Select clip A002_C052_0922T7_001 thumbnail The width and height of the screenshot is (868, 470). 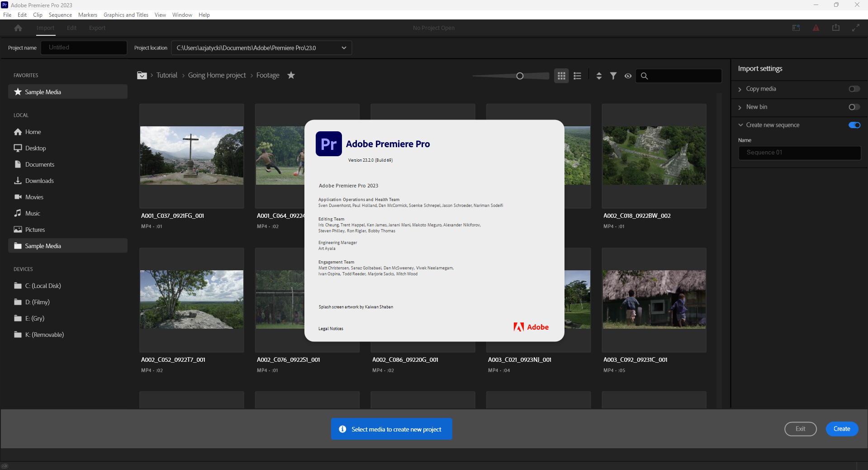point(192,299)
